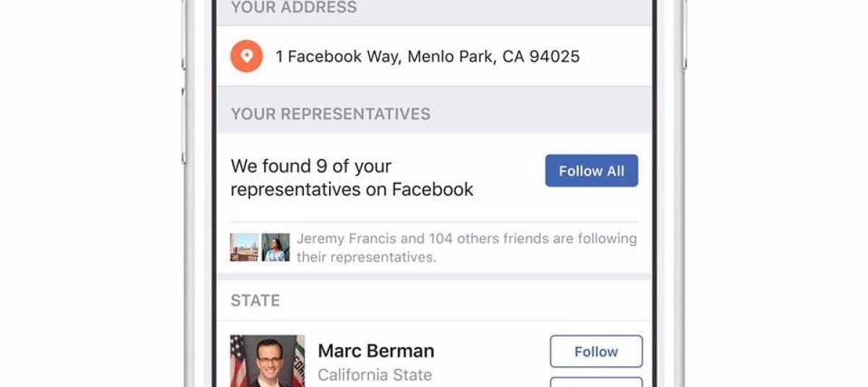The width and height of the screenshot is (868, 387).
Task: Tap the YOUR ADDRESS section header
Action: 294,8
